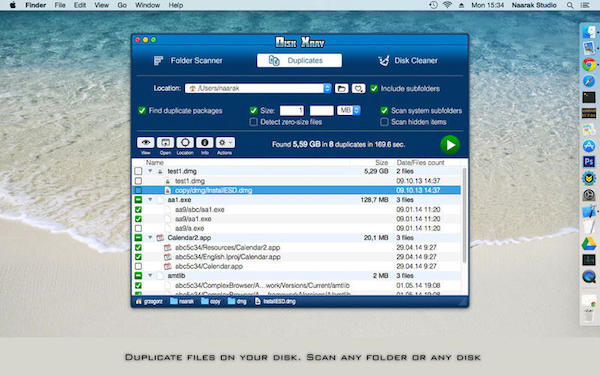Viewport: 600px width, 375px height.
Task: Open the File menu
Action: (x=60, y=5)
